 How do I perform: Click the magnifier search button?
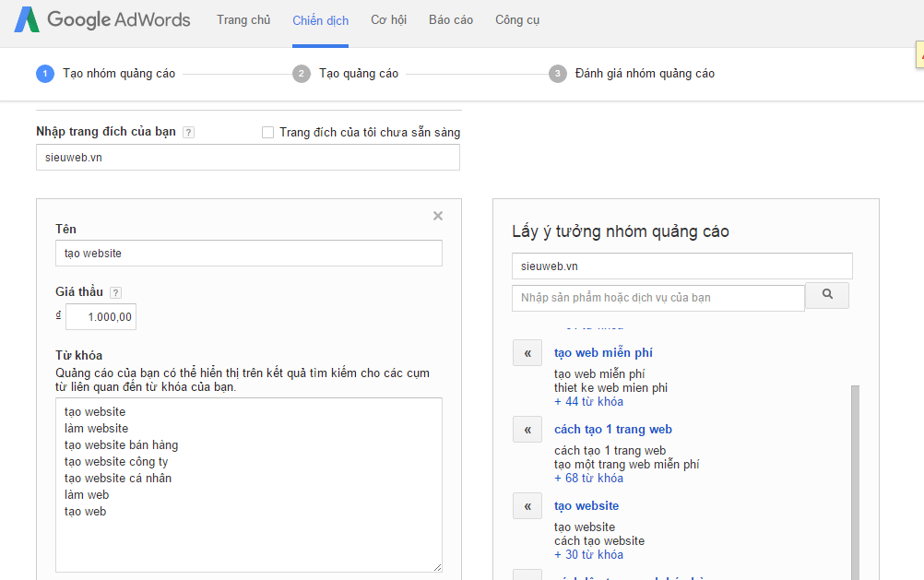point(827,295)
